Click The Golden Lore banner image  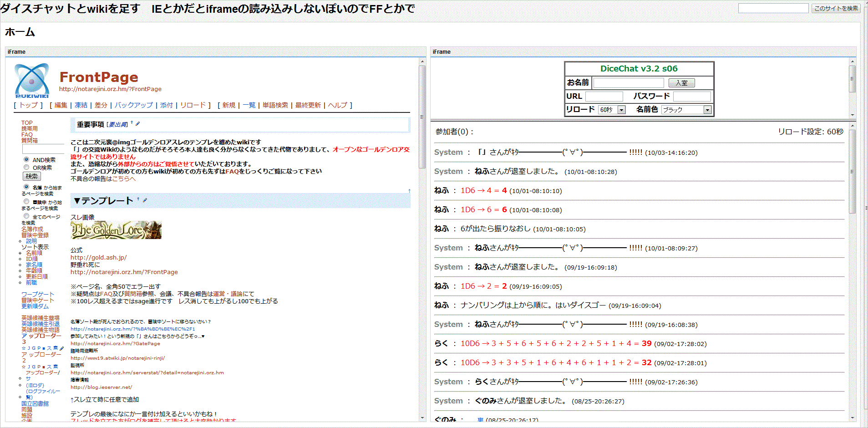116,230
